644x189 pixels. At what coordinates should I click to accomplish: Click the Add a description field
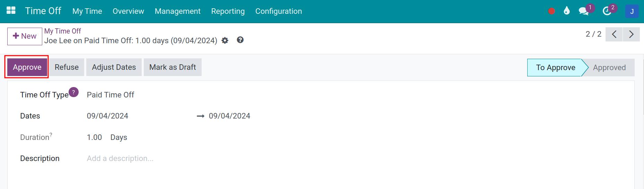pyautogui.click(x=120, y=158)
